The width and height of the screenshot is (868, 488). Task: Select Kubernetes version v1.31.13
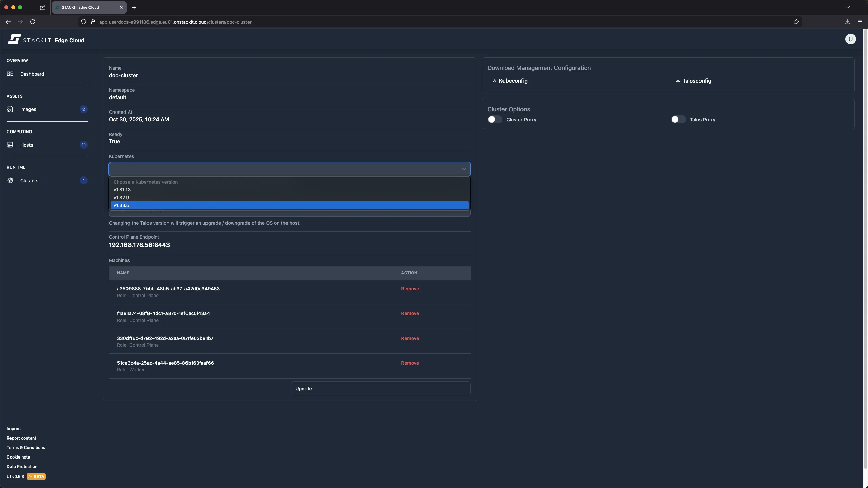[122, 189]
